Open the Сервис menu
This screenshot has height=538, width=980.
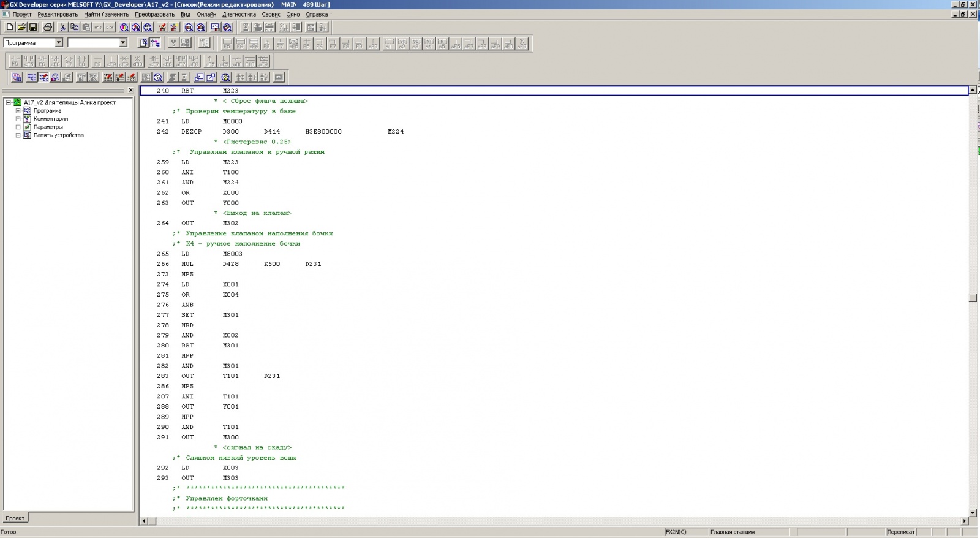tap(271, 14)
